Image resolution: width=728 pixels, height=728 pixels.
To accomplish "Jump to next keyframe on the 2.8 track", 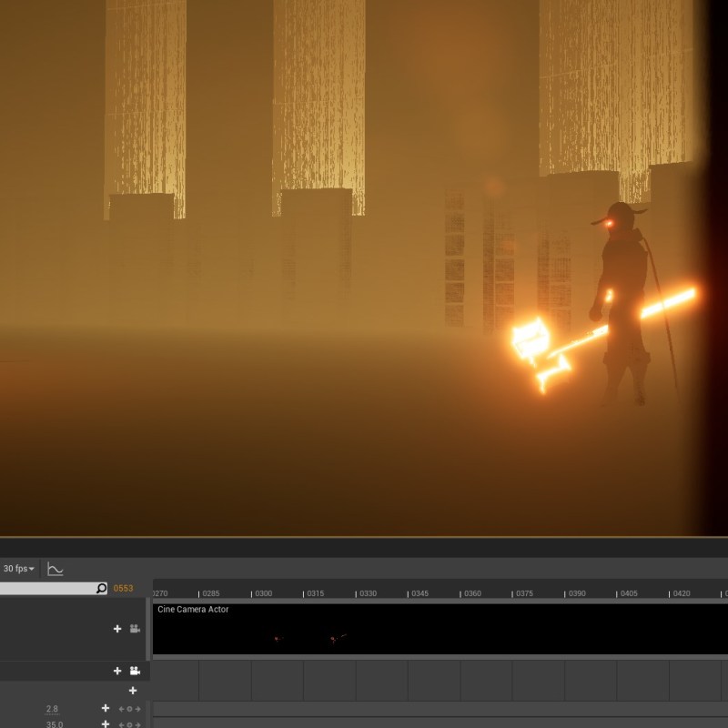I will pyautogui.click(x=137, y=709).
